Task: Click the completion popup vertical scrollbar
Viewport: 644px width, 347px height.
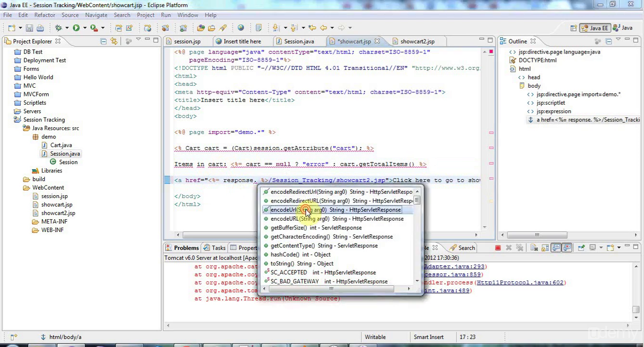Action: coord(417,236)
